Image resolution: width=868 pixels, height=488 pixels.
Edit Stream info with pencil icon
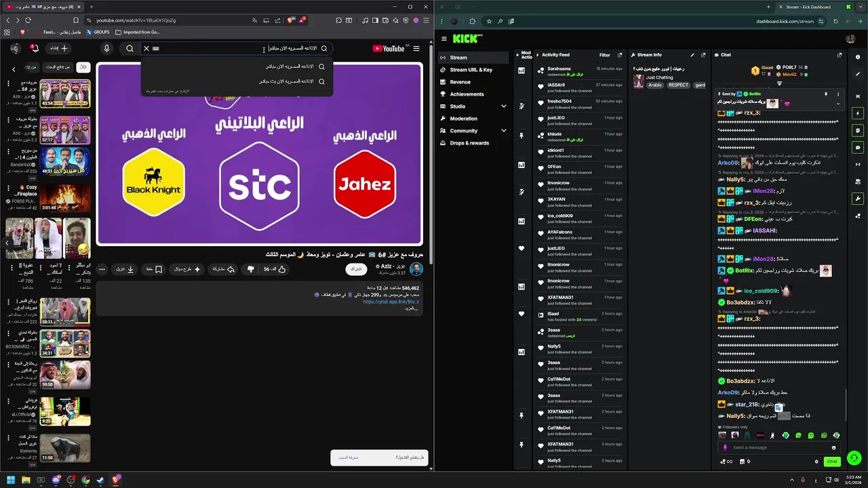pyautogui.click(x=692, y=55)
